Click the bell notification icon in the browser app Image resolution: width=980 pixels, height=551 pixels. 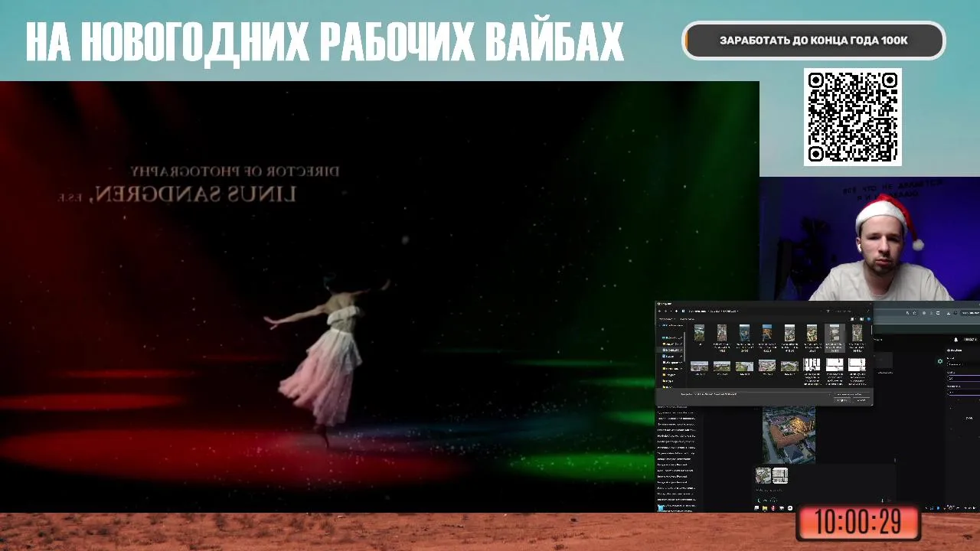click(x=955, y=340)
